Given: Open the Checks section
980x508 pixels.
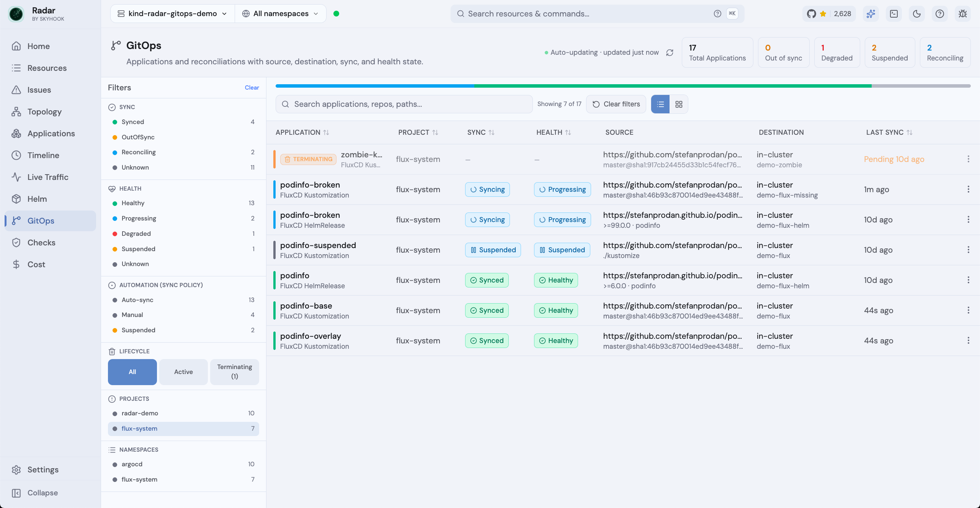Looking at the screenshot, I should 50,243.
